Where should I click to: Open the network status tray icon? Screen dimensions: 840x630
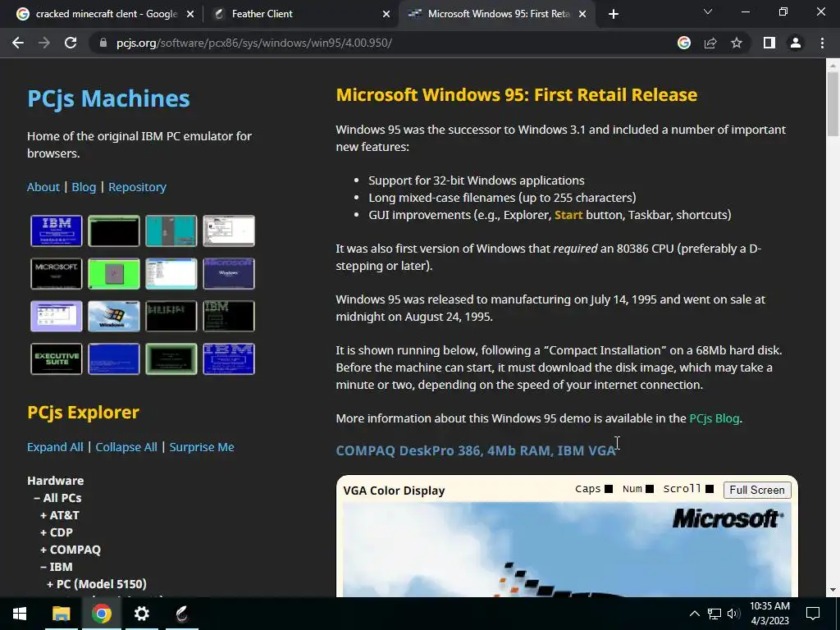click(714, 614)
